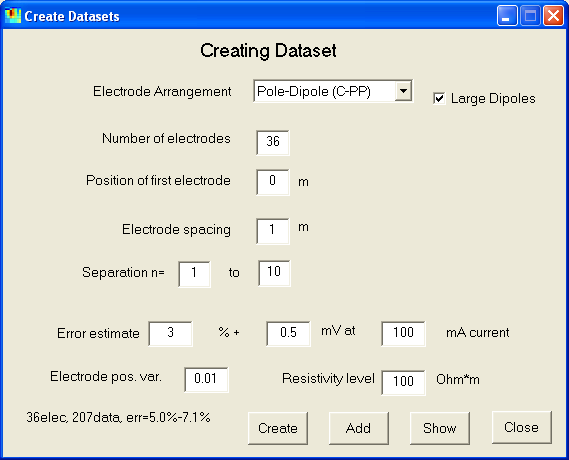This screenshot has width=569, height=460.
Task: Click the Electrode spacing input box
Action: (273, 231)
